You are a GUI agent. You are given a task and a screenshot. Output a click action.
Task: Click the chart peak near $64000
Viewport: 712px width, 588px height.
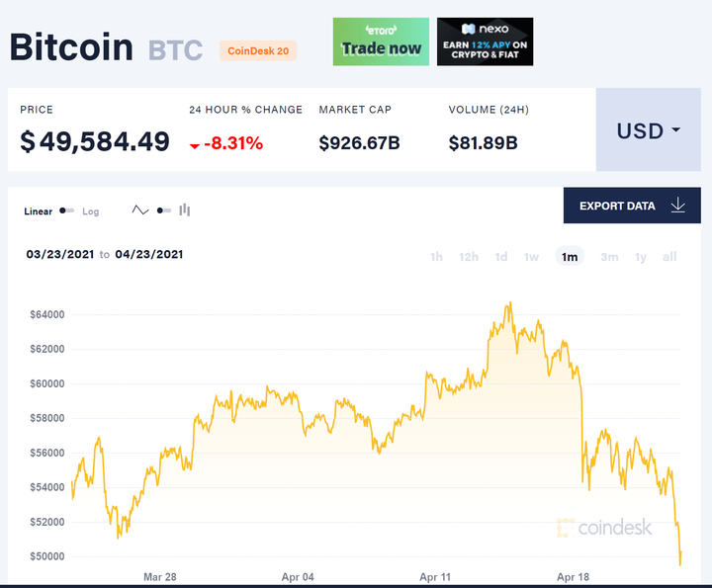tap(510, 303)
